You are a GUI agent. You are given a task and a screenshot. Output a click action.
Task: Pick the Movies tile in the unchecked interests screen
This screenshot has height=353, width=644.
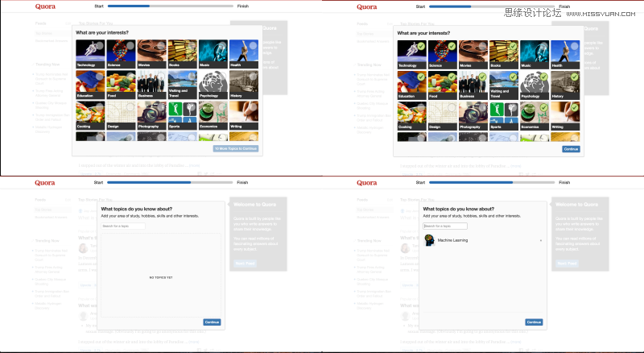tap(151, 54)
